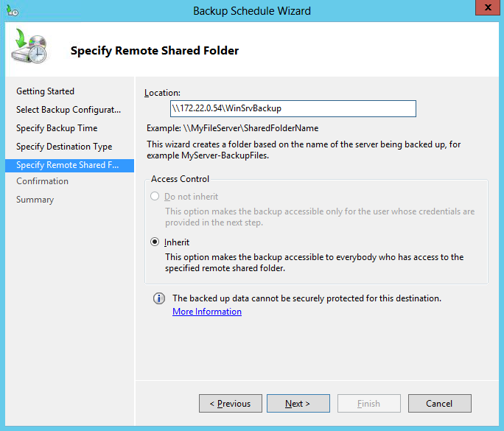
Task: Choose the Do not inherit option
Action: [x=155, y=197]
